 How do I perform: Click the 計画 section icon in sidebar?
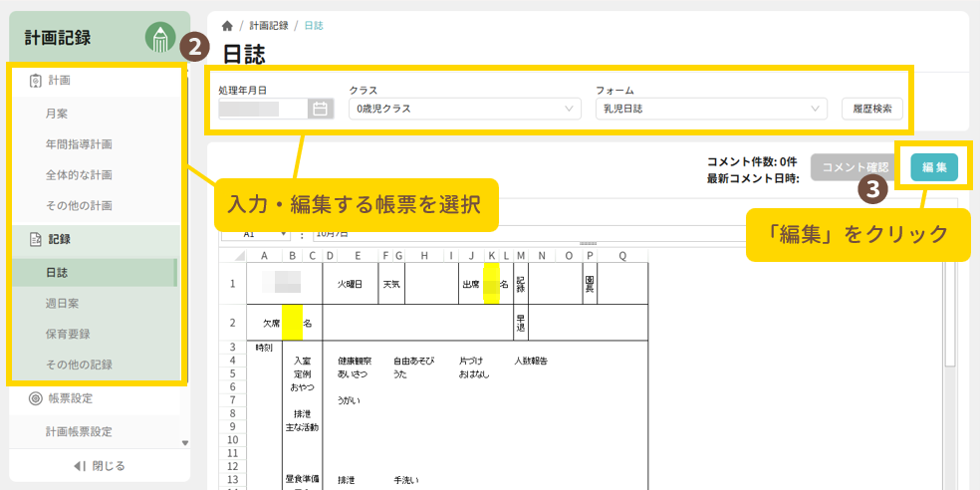pos(35,81)
